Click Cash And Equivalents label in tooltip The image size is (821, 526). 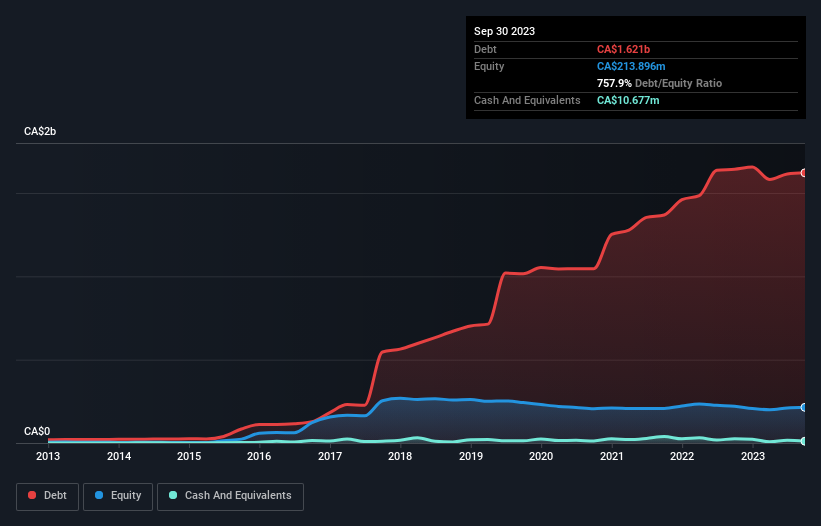coord(527,100)
